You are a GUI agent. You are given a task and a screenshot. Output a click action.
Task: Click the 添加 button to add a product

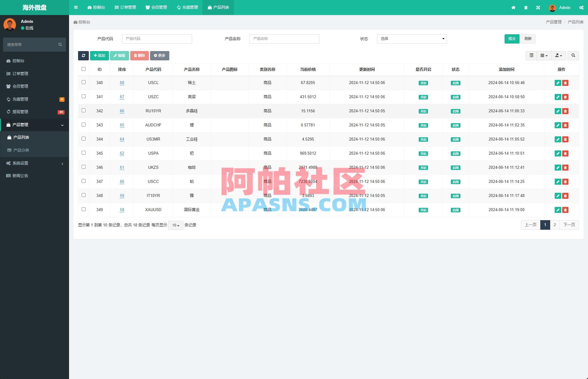[x=99, y=56]
